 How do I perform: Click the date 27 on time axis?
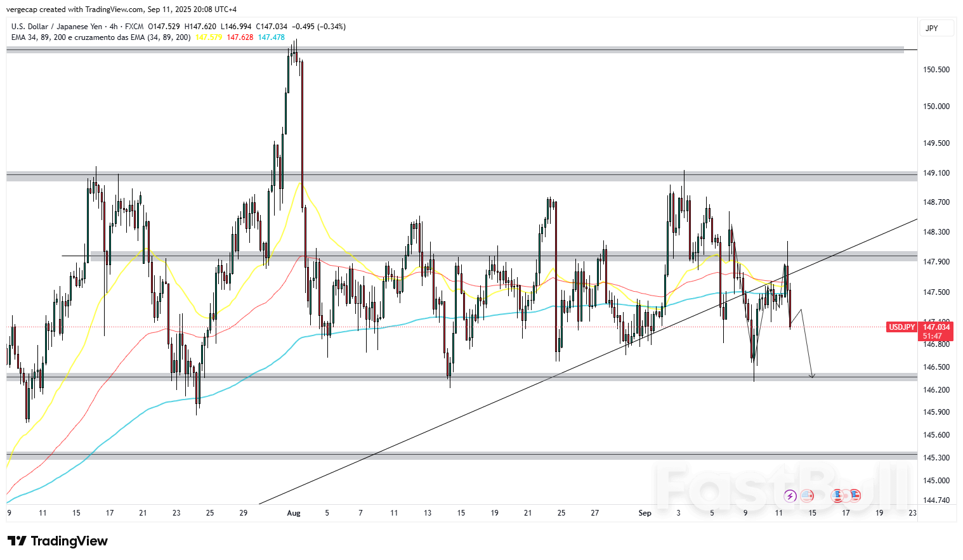pyautogui.click(x=594, y=513)
